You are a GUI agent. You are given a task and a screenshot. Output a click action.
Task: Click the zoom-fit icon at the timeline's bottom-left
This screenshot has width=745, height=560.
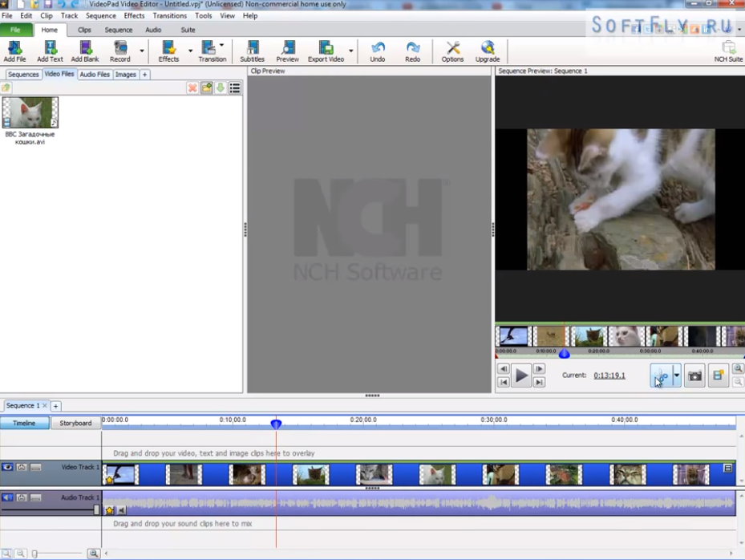6,554
